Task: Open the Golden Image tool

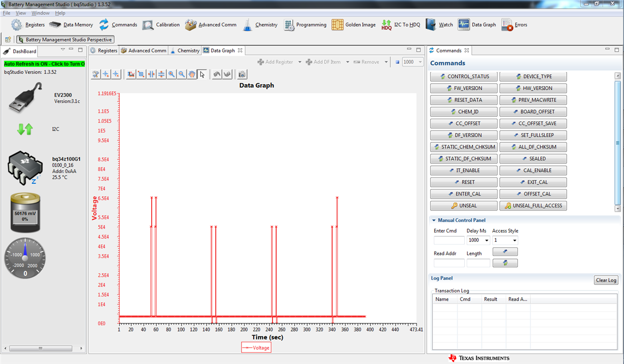Action: (354, 24)
